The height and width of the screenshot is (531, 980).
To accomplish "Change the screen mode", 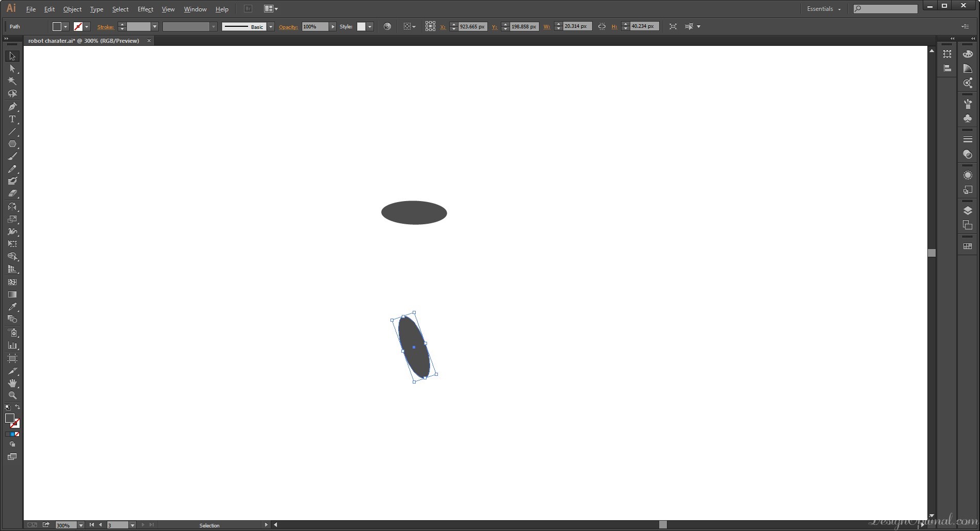I will click(12, 457).
